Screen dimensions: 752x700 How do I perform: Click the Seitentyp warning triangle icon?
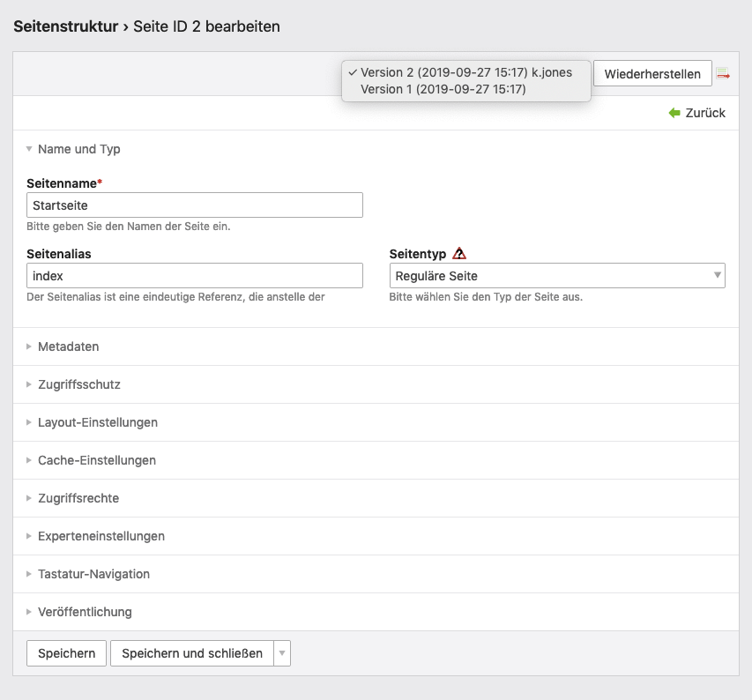click(x=459, y=253)
